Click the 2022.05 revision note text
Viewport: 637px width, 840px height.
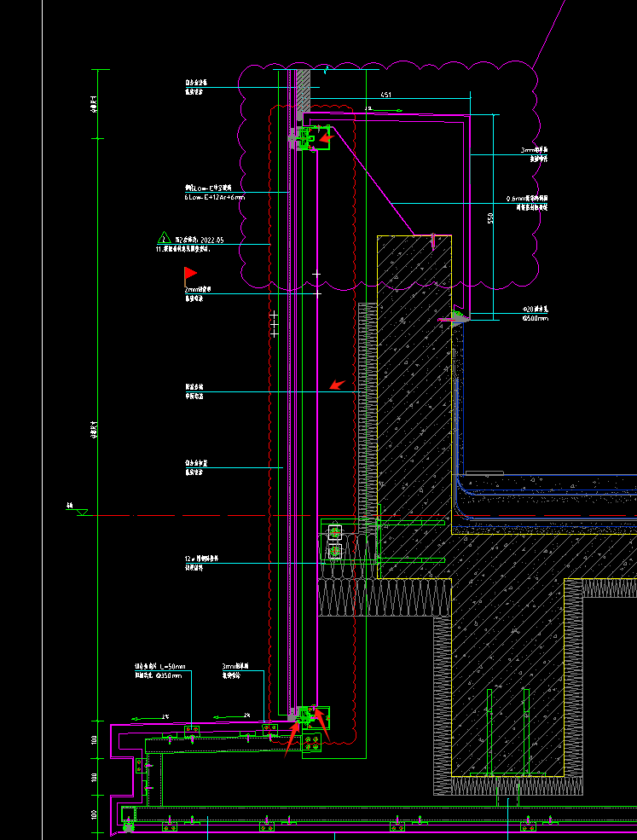click(x=199, y=240)
